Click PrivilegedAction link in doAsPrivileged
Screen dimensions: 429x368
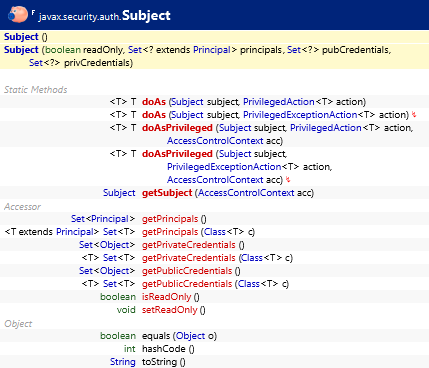(x=326, y=128)
